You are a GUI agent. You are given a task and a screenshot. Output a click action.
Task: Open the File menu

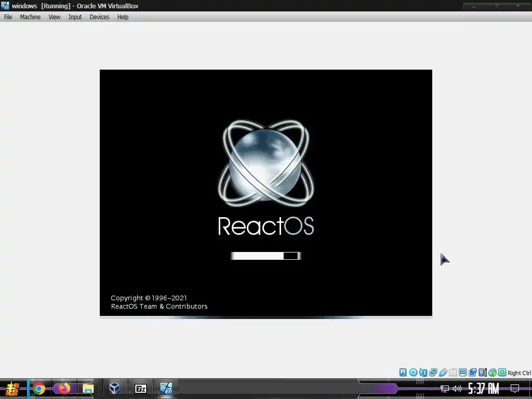tap(8, 17)
